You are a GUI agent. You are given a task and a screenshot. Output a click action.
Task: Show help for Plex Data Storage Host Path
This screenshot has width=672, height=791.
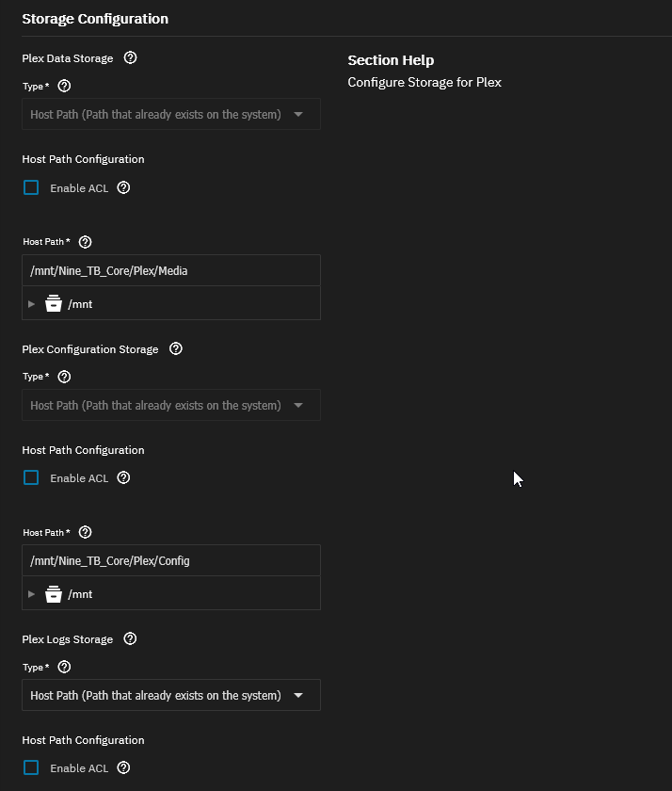coord(86,242)
